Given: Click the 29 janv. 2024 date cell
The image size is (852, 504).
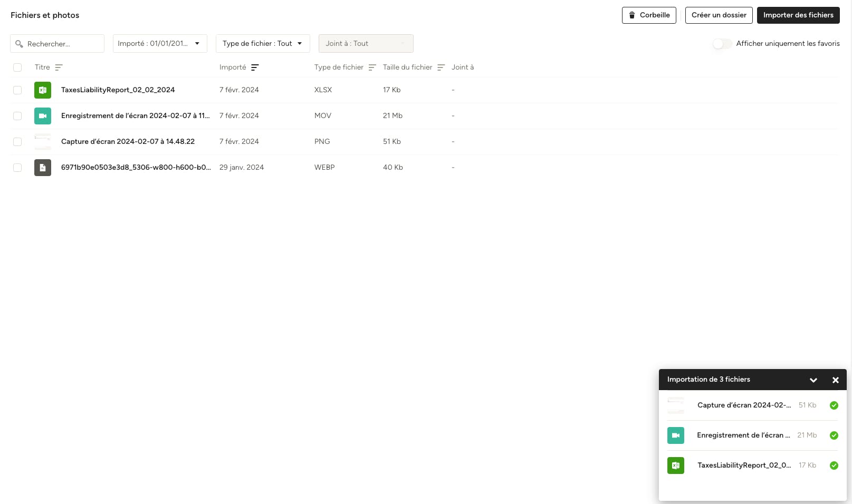Looking at the screenshot, I should pyautogui.click(x=242, y=168).
